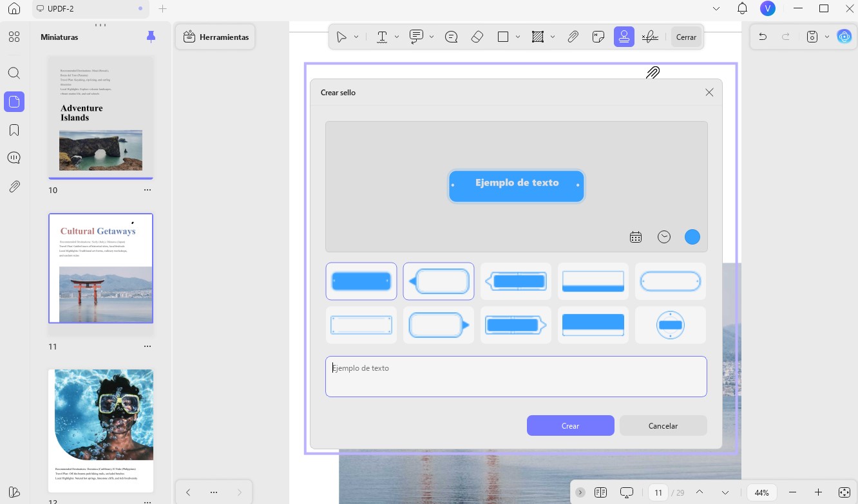The image size is (858, 504).
Task: Click the Cancelar button
Action: [x=663, y=425]
